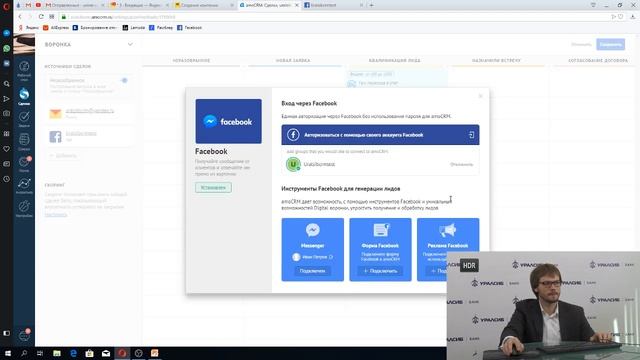Click the green install button under Facebook
This screenshot has width=640, height=360.
click(x=213, y=187)
